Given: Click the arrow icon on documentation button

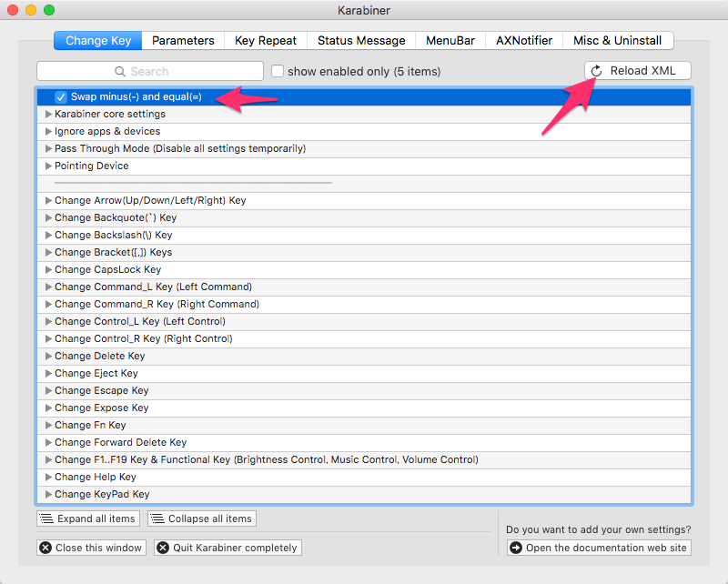Looking at the screenshot, I should pyautogui.click(x=516, y=548).
